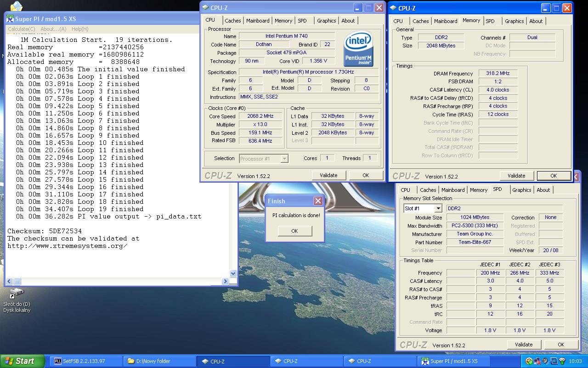Image resolution: width=588 pixels, height=368 pixels.
Task: Click the Manufacturer value 'Team Group Inc.'
Action: [x=475, y=234]
